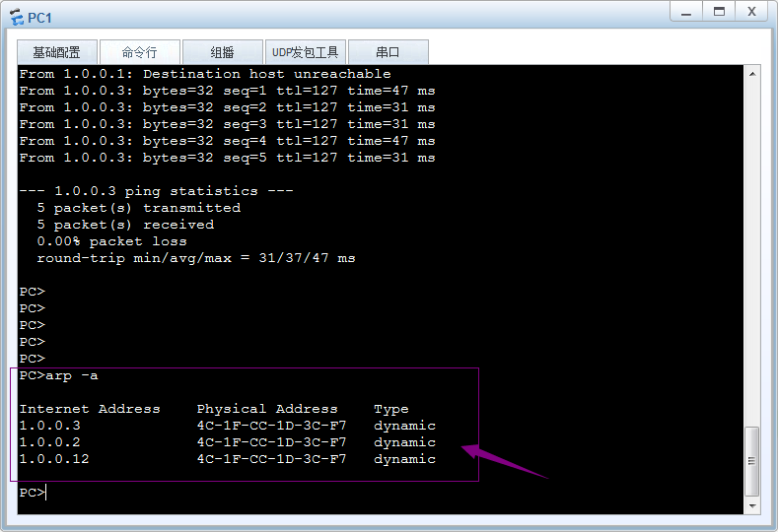The height and width of the screenshot is (532, 778).
Task: Minimize the PC1 window
Action: [x=687, y=12]
